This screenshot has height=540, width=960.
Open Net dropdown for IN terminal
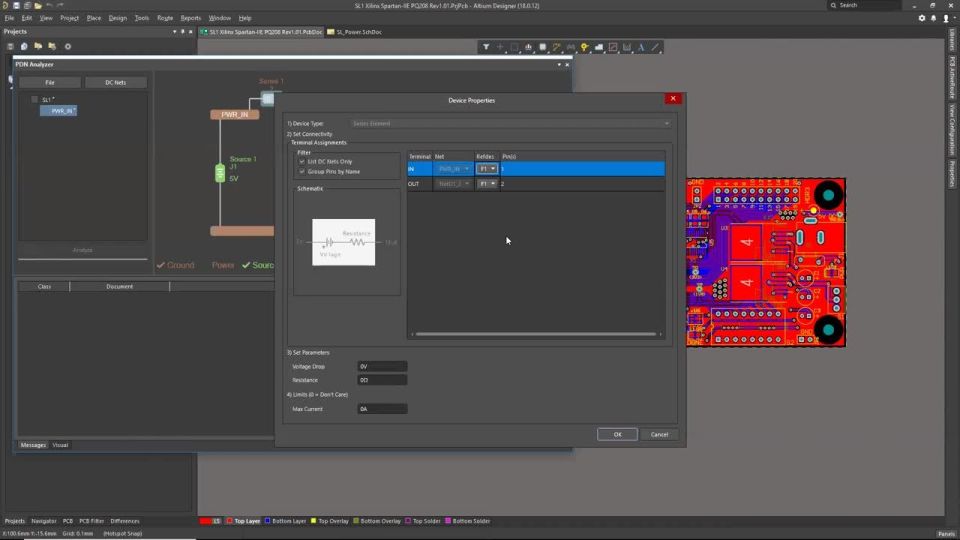point(453,168)
